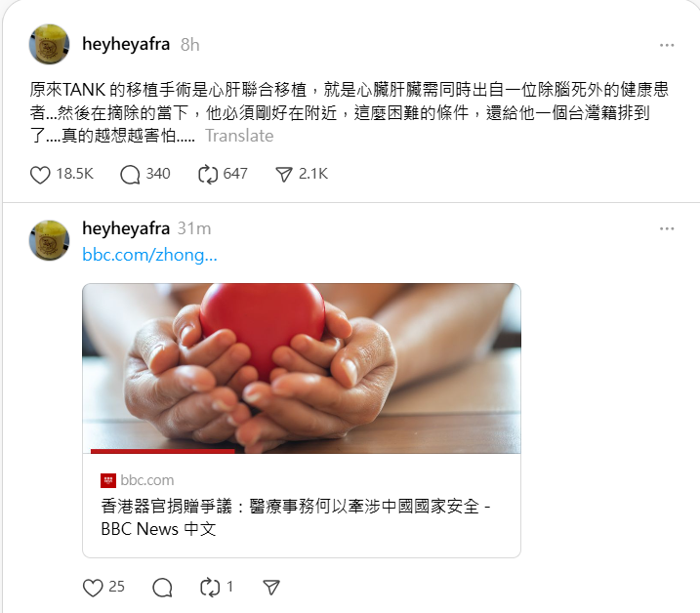Like the first post with 18.5K likes

[40, 174]
